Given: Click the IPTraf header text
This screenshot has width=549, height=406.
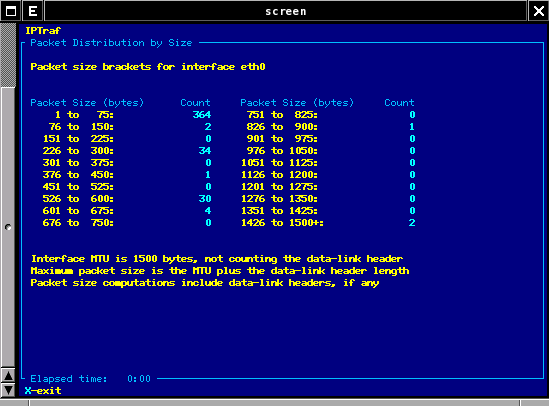Looking at the screenshot, I should pos(43,30).
